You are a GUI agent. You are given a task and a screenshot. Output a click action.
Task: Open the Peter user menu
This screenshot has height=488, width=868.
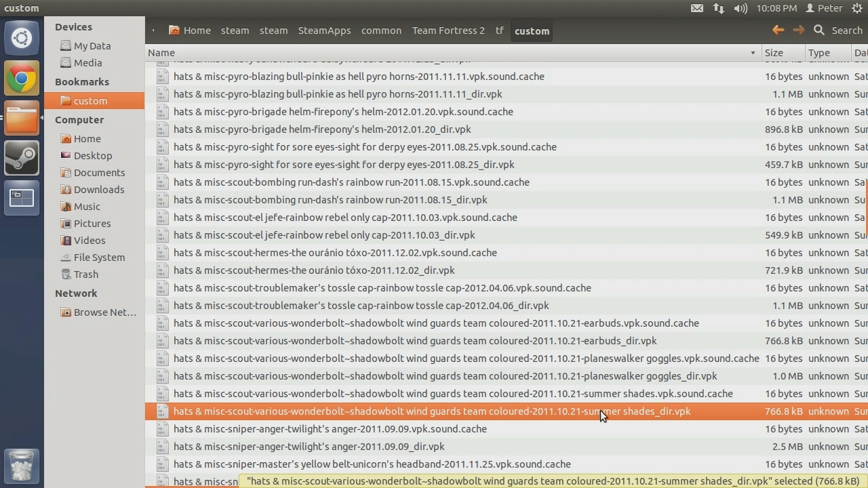coord(823,8)
